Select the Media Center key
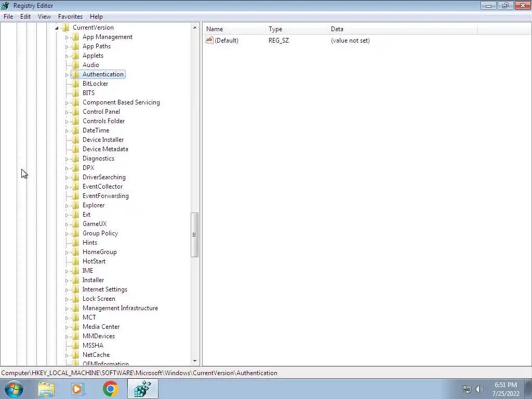 (101, 327)
